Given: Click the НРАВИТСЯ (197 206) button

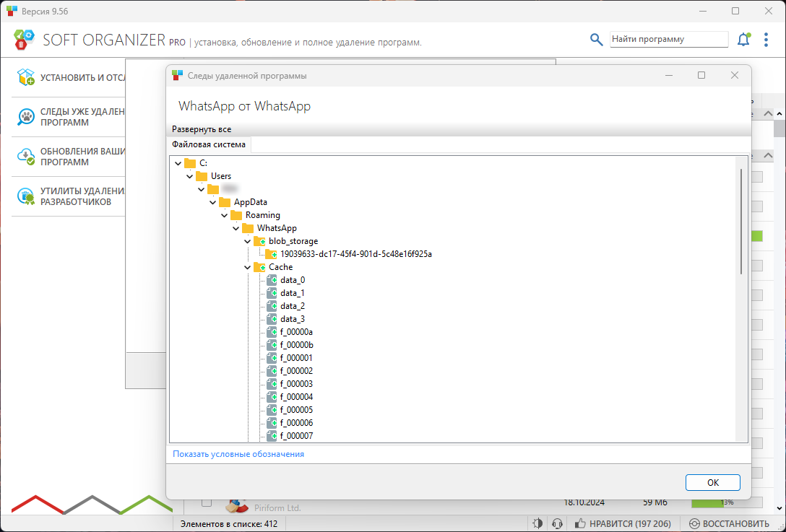Looking at the screenshot, I should coord(622,523).
